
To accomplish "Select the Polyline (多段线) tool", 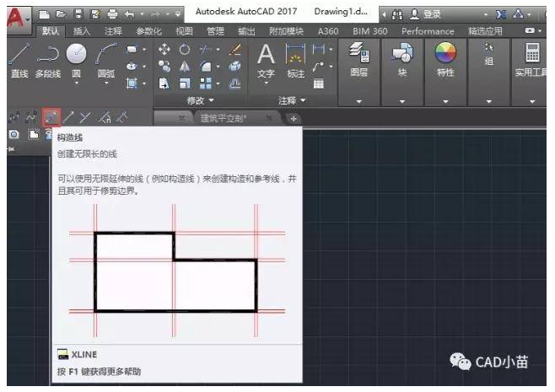I will click(x=48, y=60).
